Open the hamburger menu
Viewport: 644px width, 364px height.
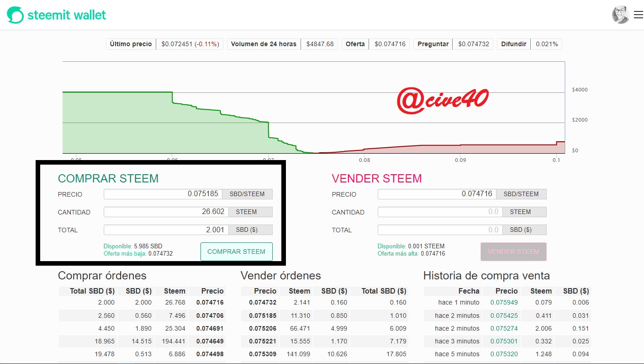click(638, 15)
